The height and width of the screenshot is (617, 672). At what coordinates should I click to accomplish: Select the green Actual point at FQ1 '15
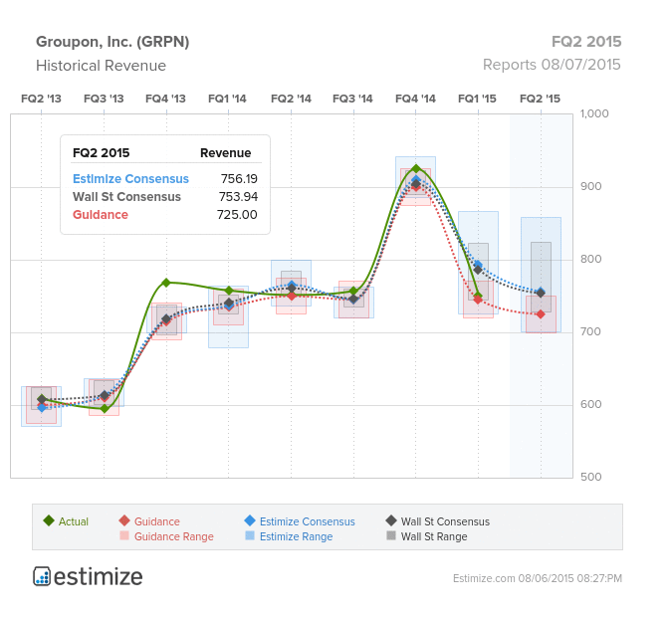pos(478,296)
